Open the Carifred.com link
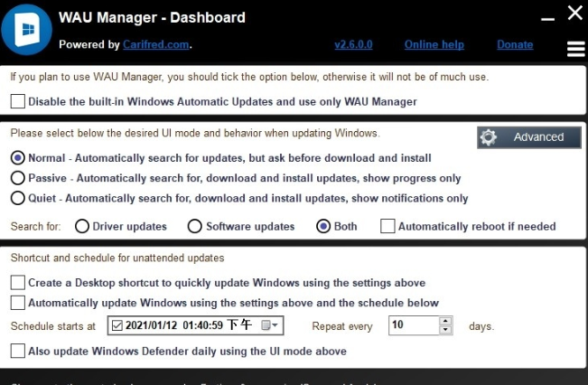This screenshot has height=385, width=588. (x=156, y=44)
